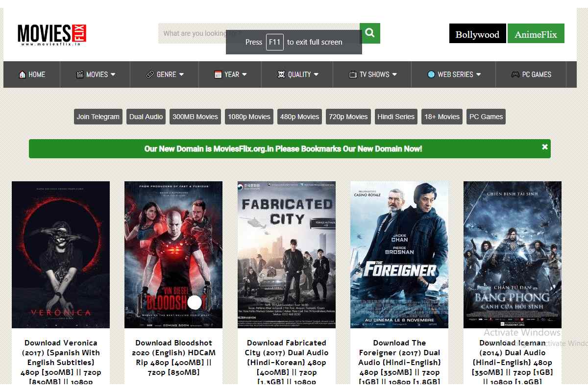588x392 pixels.
Task: Select the 1080p Movies tag
Action: [x=249, y=117]
